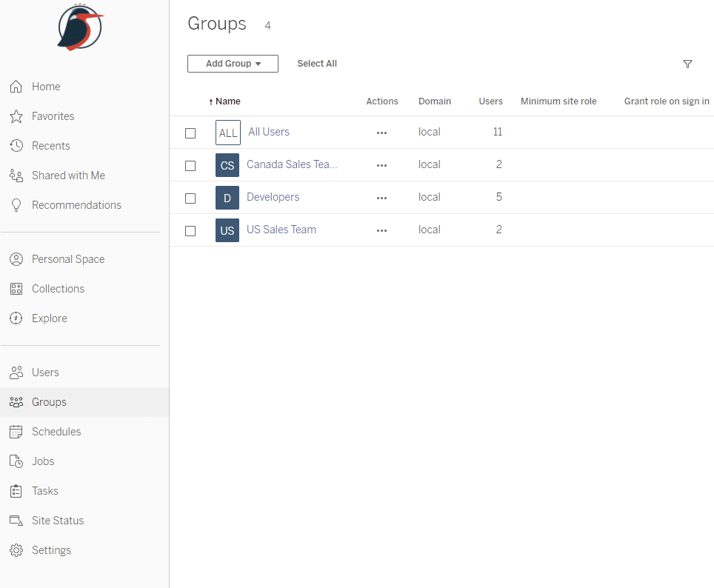Click the Site Status icon
The height and width of the screenshot is (588, 714).
16,521
